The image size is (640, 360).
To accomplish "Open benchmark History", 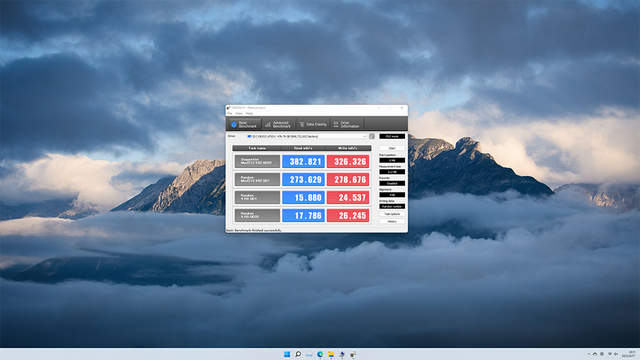I will [x=392, y=221].
